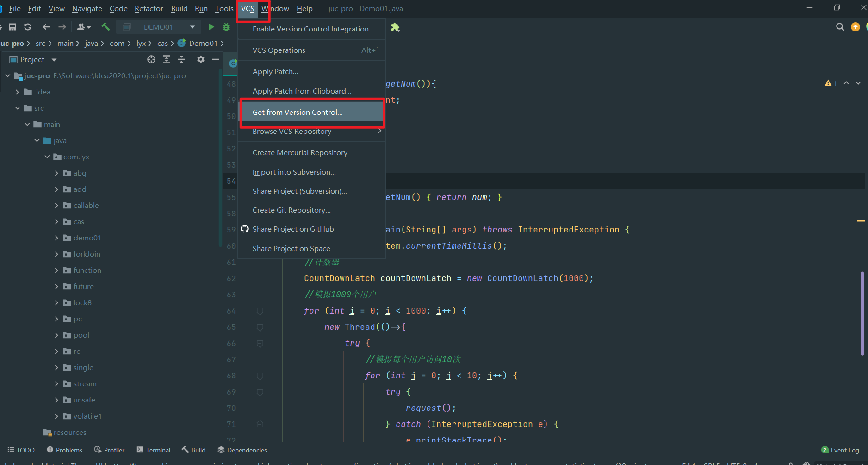Screen dimensions: 868x465
Task: Choose Create Git Repository
Action: pyautogui.click(x=311, y=210)
